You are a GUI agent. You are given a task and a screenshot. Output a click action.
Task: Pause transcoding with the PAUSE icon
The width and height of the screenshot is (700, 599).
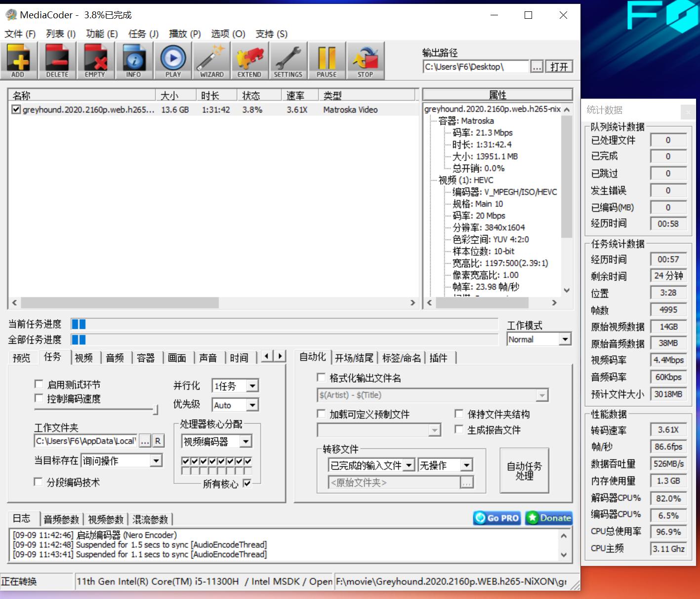327,60
